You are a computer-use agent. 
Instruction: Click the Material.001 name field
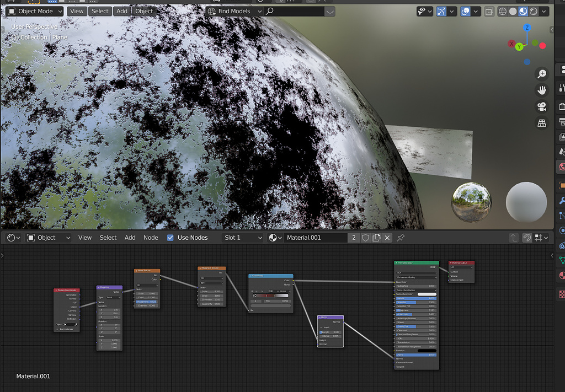click(x=315, y=238)
